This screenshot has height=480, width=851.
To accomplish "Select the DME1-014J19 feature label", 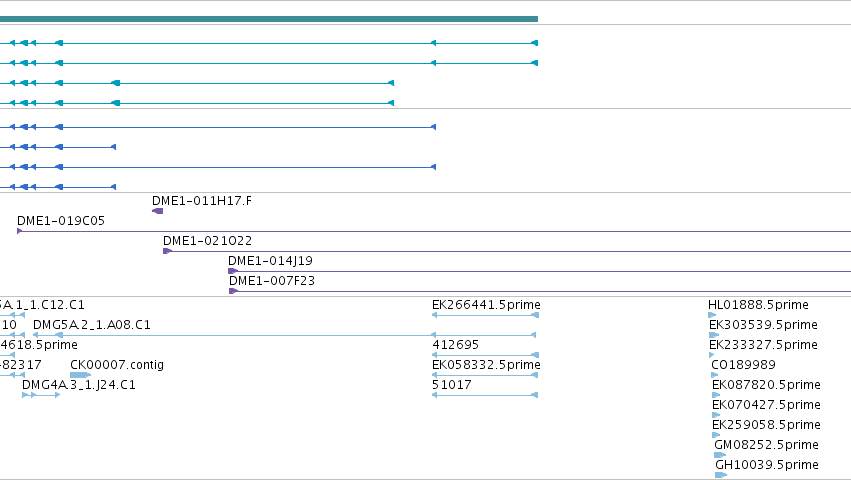I will [x=270, y=261].
